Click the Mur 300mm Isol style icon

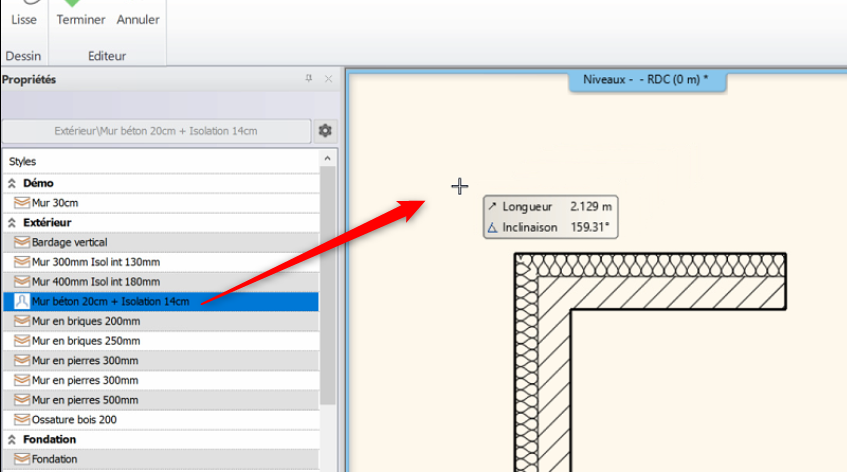pyautogui.click(x=22, y=262)
